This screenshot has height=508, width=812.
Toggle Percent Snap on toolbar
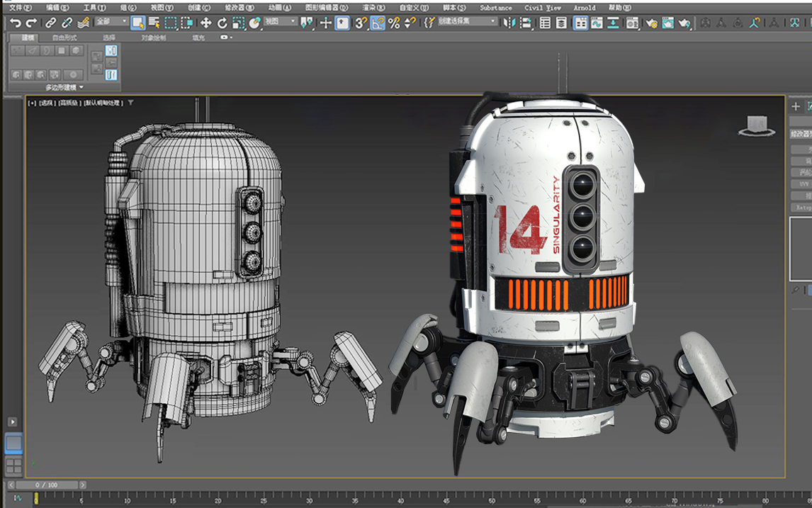pyautogui.click(x=394, y=23)
